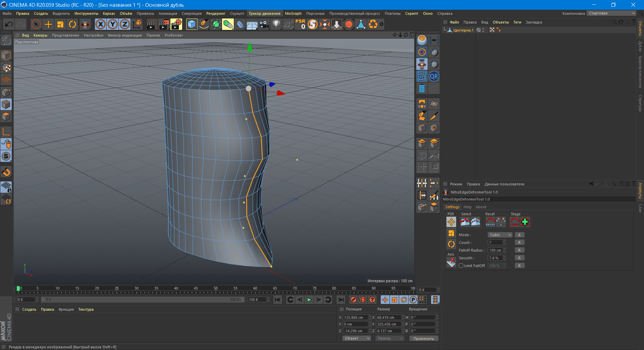Toggle Y axis lock
The image size is (644, 350).
113,24
